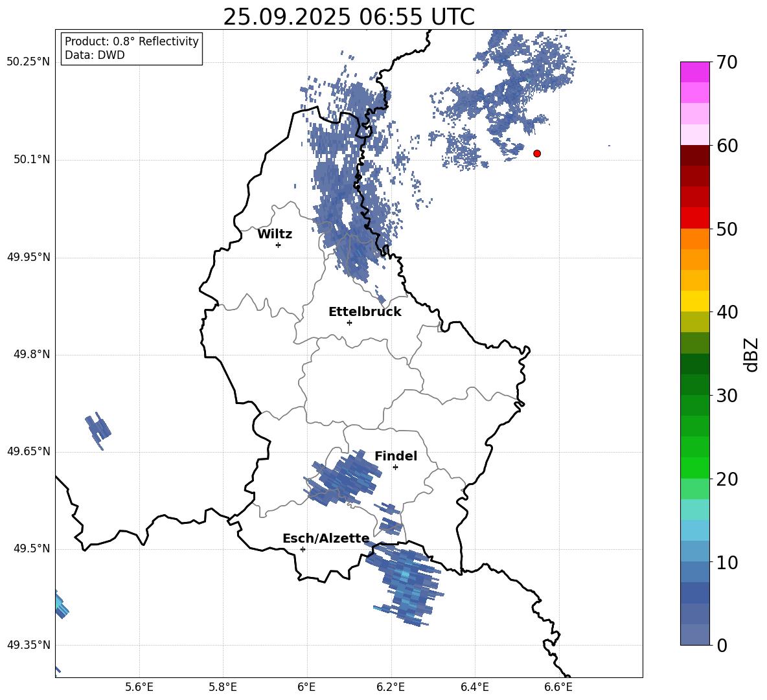
Task: Click the 5.6°E longitude label
Action: click(x=139, y=688)
